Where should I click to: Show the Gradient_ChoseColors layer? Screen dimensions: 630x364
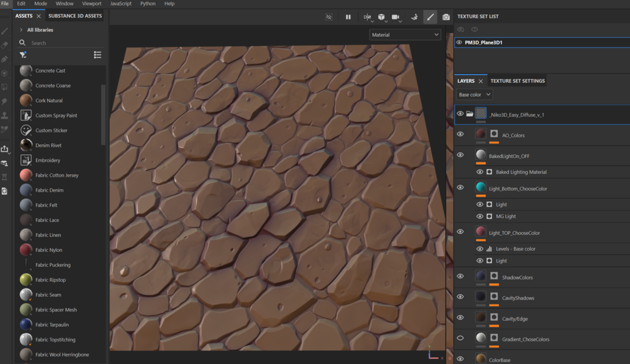pyautogui.click(x=460, y=338)
